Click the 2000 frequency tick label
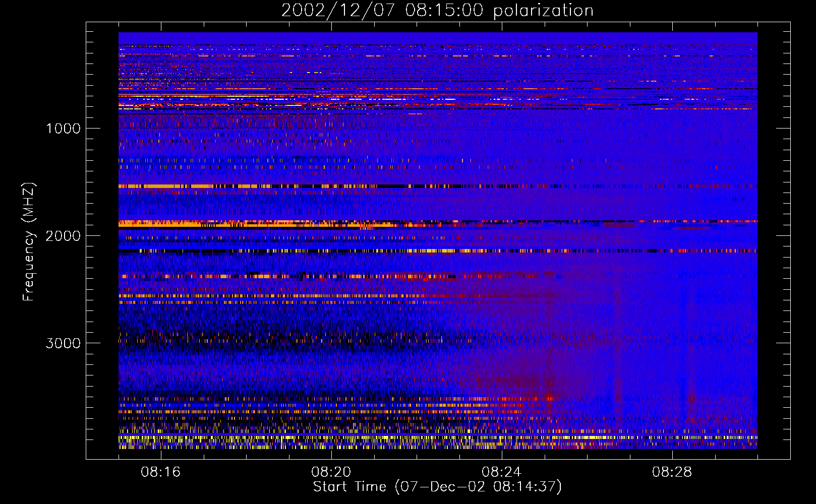This screenshot has width=816, height=504. pyautogui.click(x=63, y=236)
